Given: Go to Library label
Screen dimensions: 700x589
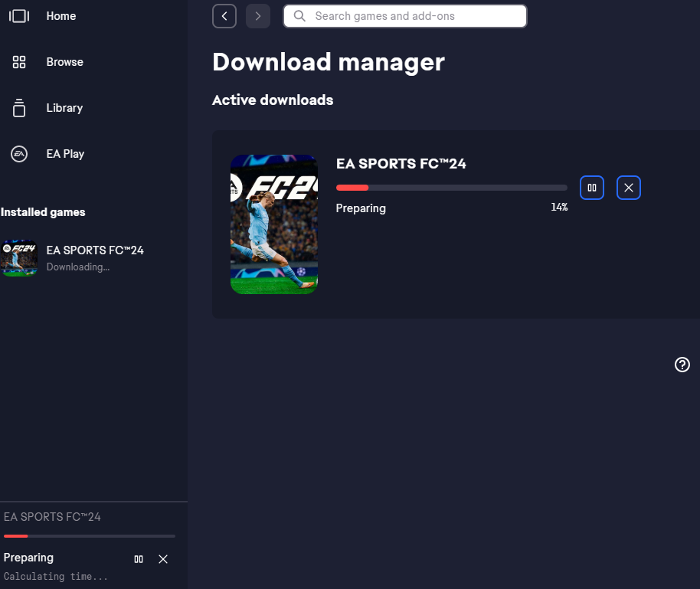Looking at the screenshot, I should (x=65, y=108).
